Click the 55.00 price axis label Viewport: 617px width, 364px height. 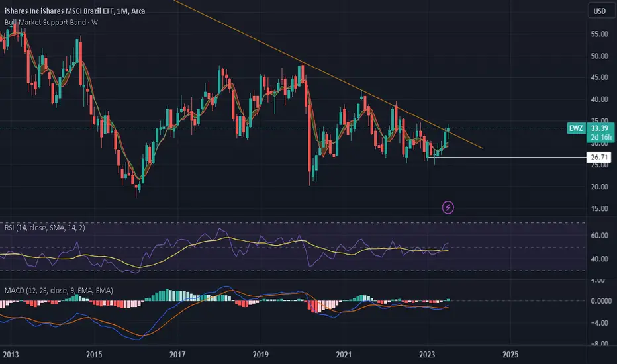599,34
